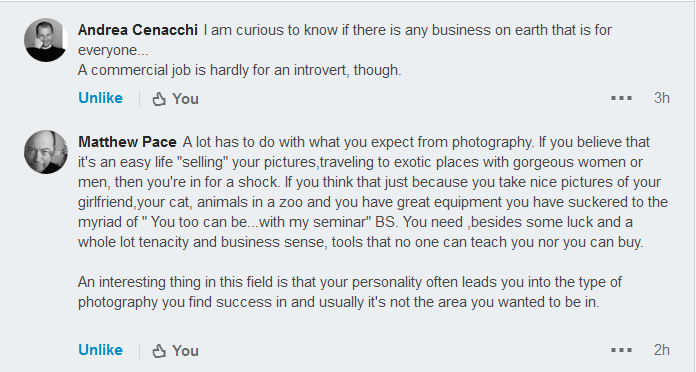The width and height of the screenshot is (696, 372).
Task: Visit Andrea Cenacchi's profile via name link
Action: (138, 30)
